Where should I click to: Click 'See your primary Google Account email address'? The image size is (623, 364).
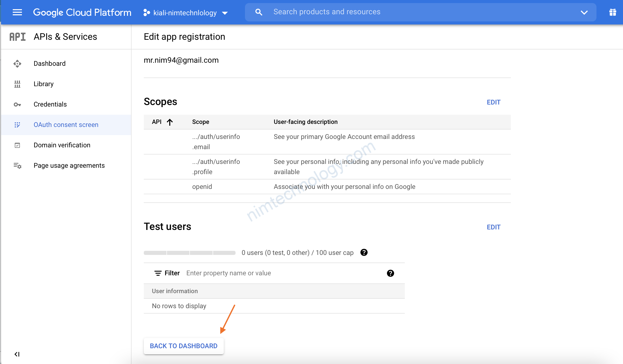point(344,137)
